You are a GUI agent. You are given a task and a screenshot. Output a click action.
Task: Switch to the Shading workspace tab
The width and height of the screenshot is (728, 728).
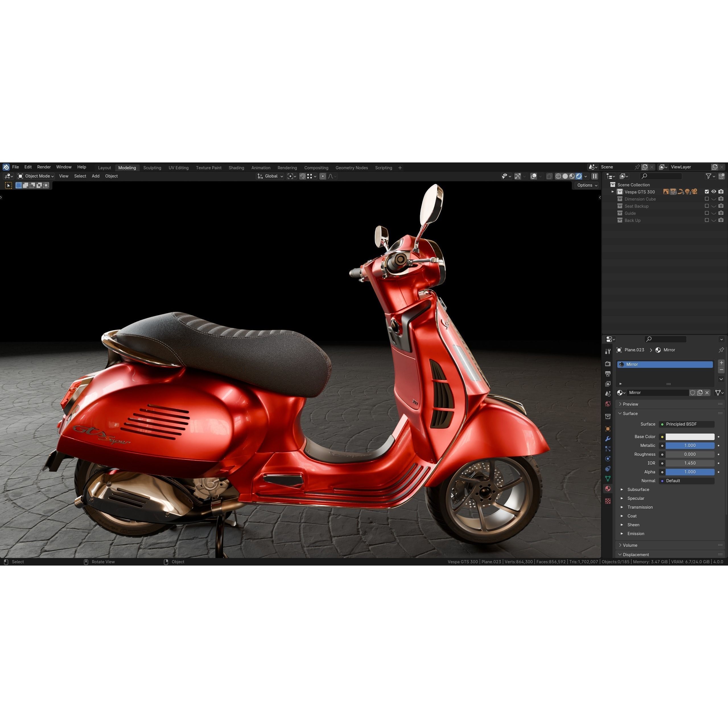tap(236, 168)
